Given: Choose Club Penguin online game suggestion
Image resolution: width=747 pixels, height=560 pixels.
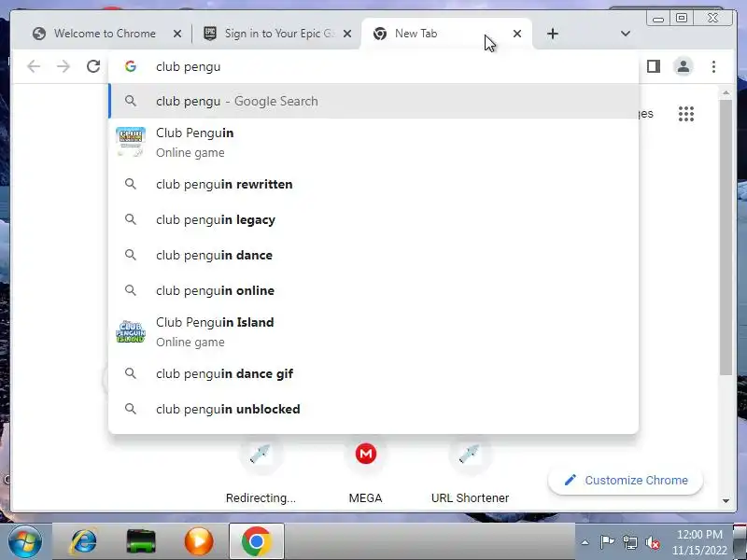Looking at the screenshot, I should coord(374,143).
